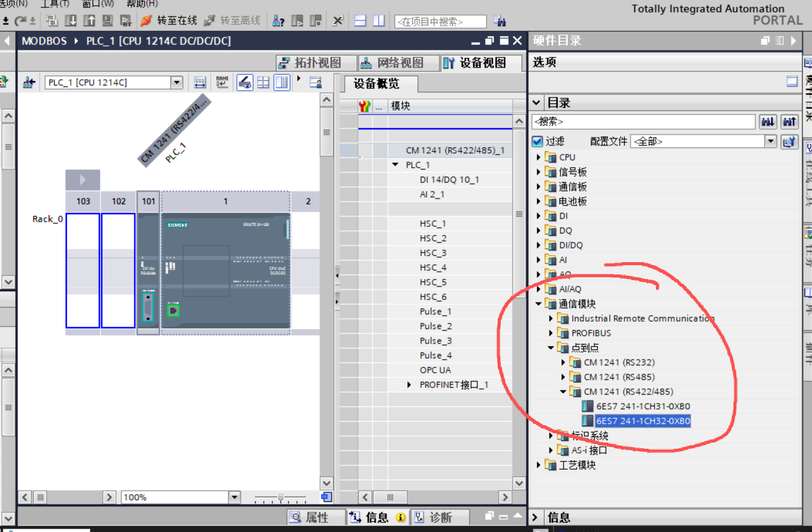Split editor space horizontally

360,21
